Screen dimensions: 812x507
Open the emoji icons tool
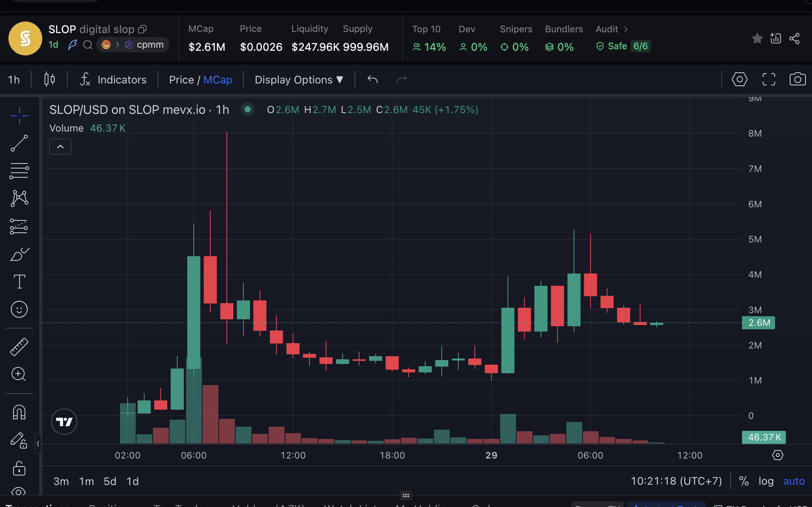click(19, 309)
